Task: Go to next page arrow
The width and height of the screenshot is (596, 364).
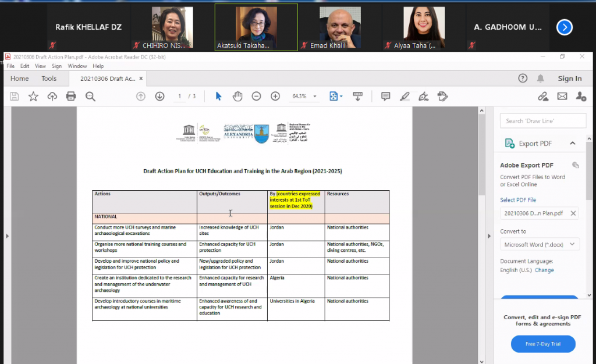Action: click(x=159, y=97)
